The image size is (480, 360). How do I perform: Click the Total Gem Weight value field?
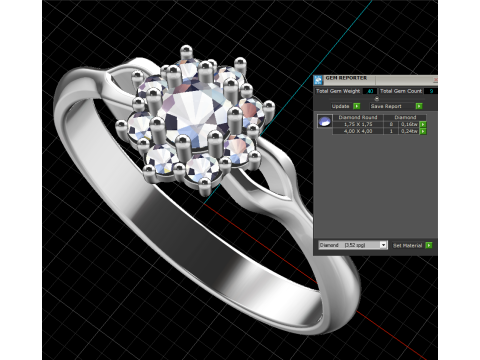point(370,91)
